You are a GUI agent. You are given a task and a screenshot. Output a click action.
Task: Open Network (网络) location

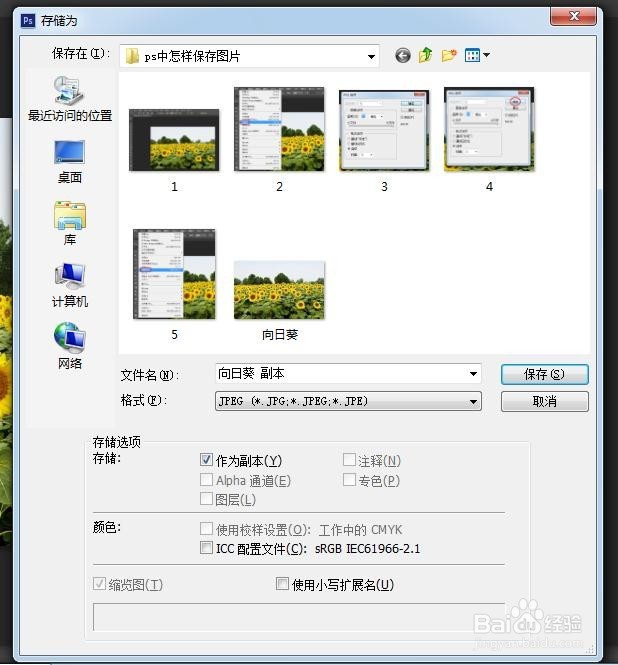click(70, 346)
